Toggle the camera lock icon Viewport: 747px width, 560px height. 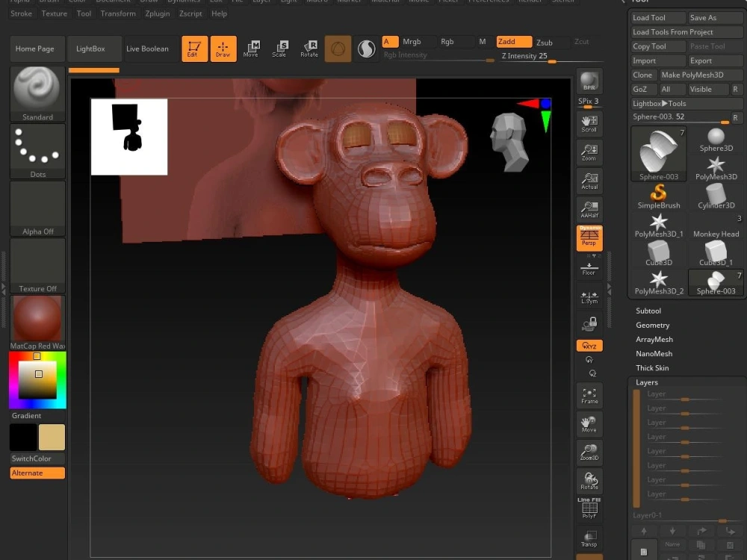(x=589, y=324)
